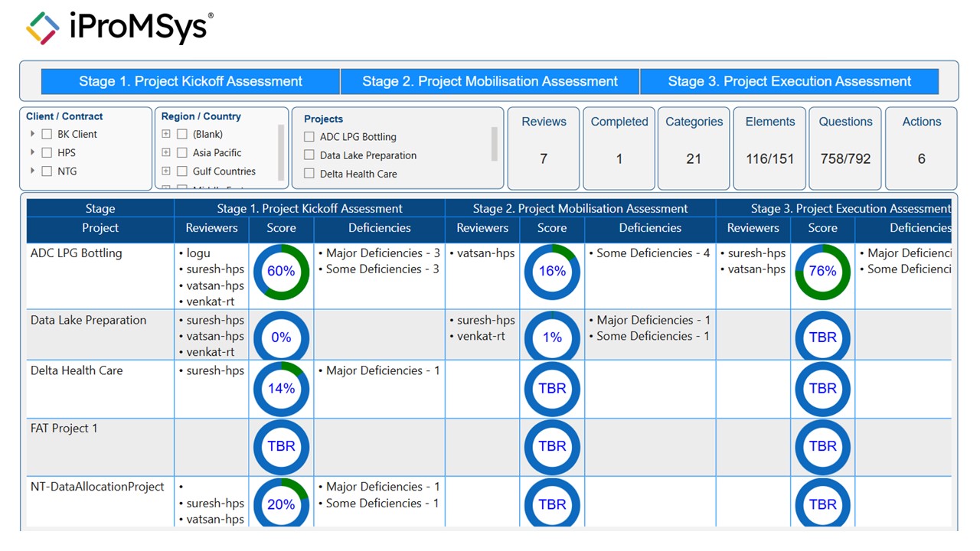Expand the Asia Pacific region node

(x=165, y=153)
